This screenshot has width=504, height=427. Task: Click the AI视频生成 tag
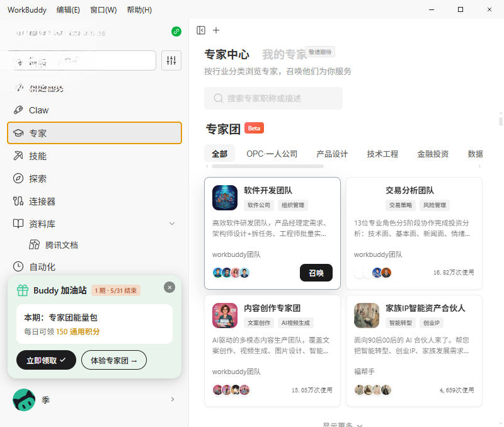295,323
